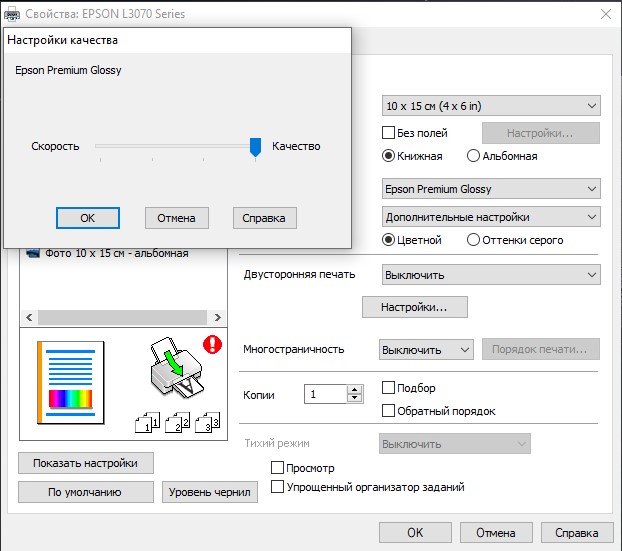622x551 pixels.
Task: Click the quality slider thumb
Action: (255, 147)
